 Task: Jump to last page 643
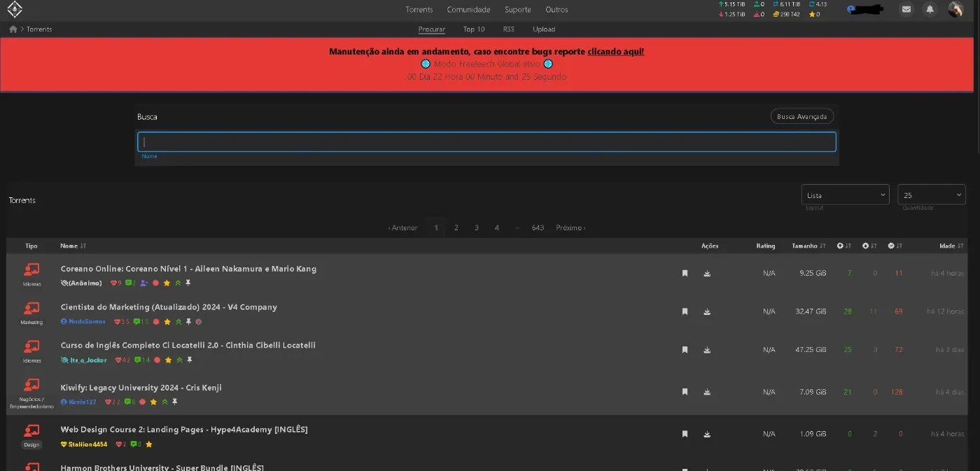(x=538, y=228)
